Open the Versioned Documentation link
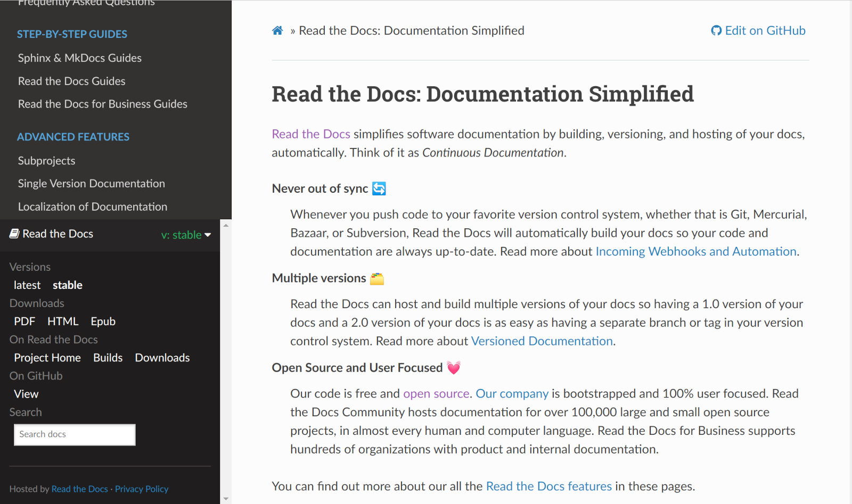 tap(542, 341)
